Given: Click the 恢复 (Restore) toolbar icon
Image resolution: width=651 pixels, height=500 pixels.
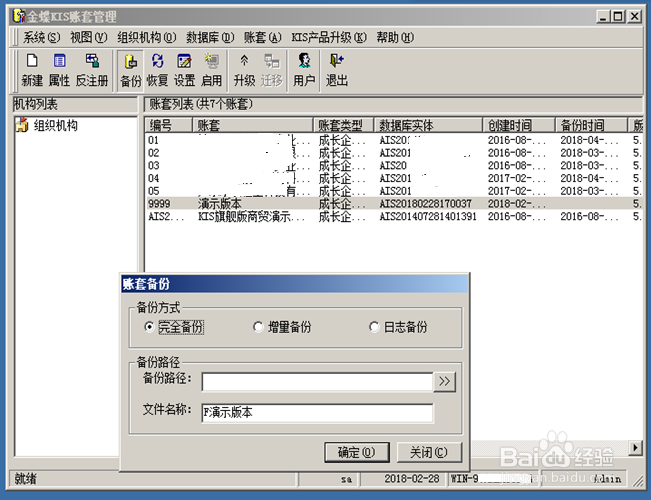Looking at the screenshot, I should [157, 70].
